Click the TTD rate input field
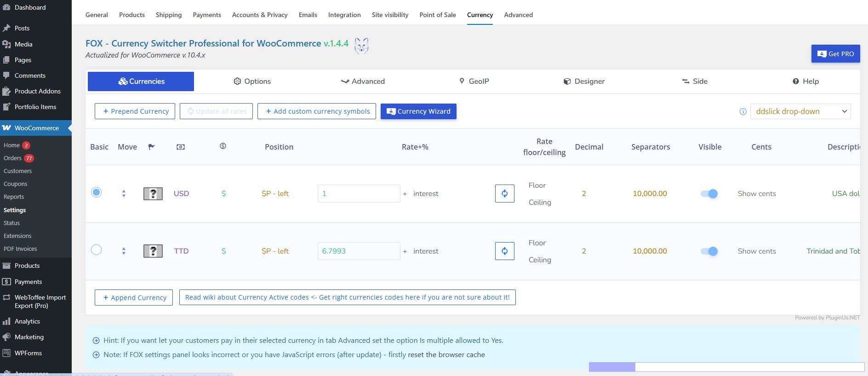 coord(359,251)
